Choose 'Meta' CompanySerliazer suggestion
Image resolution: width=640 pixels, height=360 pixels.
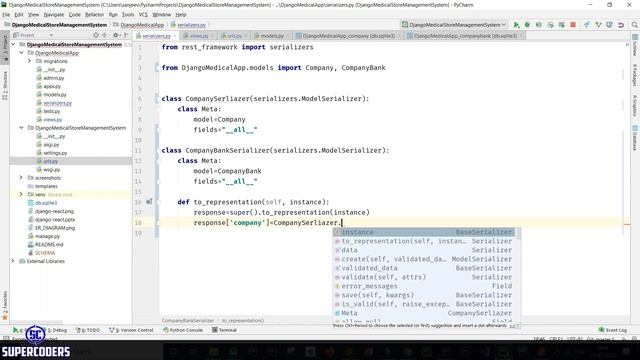424,313
